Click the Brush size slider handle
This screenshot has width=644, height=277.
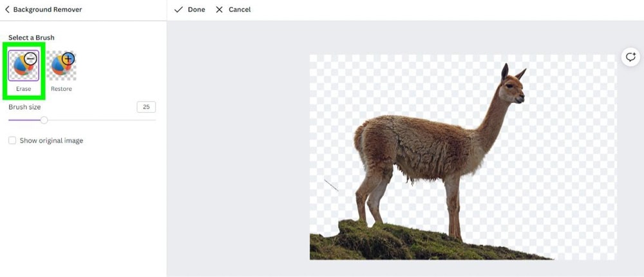click(x=44, y=120)
